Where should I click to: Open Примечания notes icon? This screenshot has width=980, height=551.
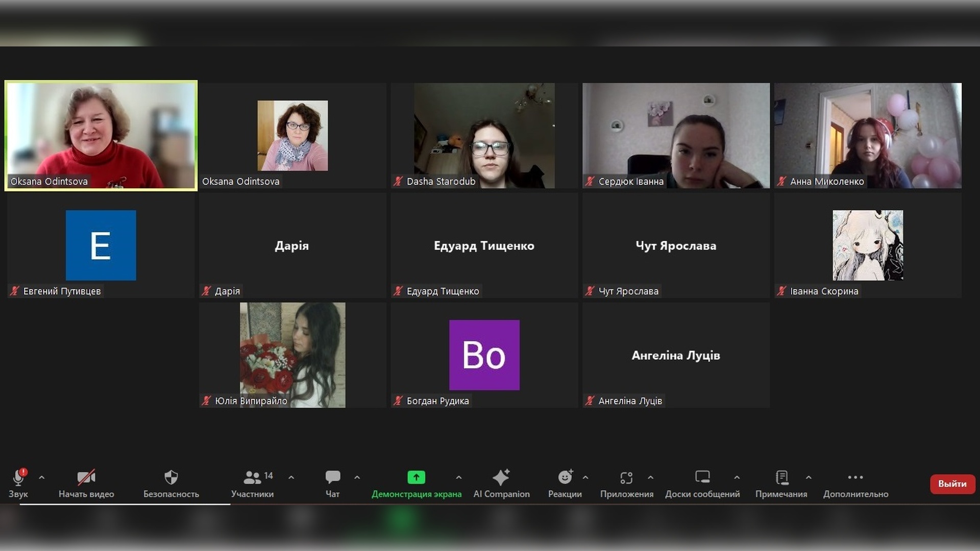tap(781, 478)
